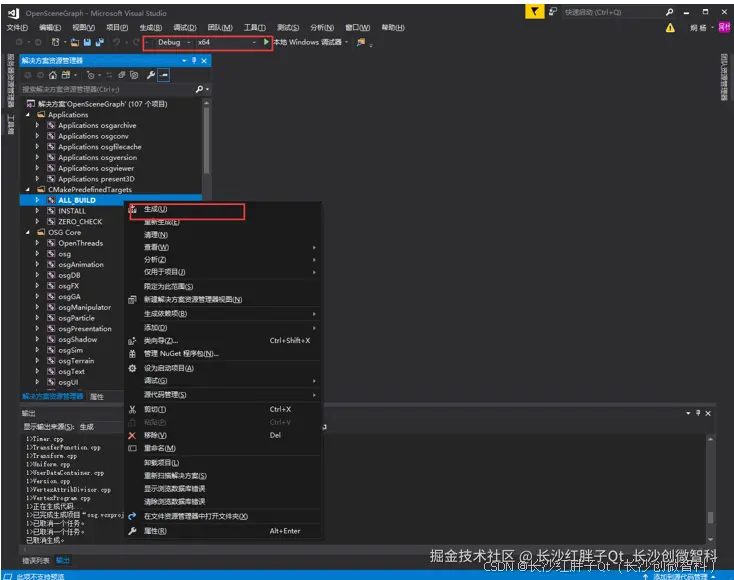This screenshot has height=580, width=734.
Task: Open the 调试(D) menu in menu bar
Action: [184, 28]
